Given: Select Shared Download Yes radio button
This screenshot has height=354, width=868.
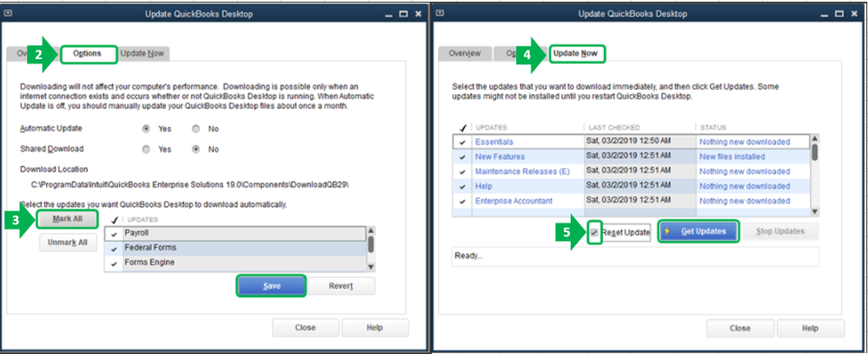Looking at the screenshot, I should pyautogui.click(x=146, y=150).
